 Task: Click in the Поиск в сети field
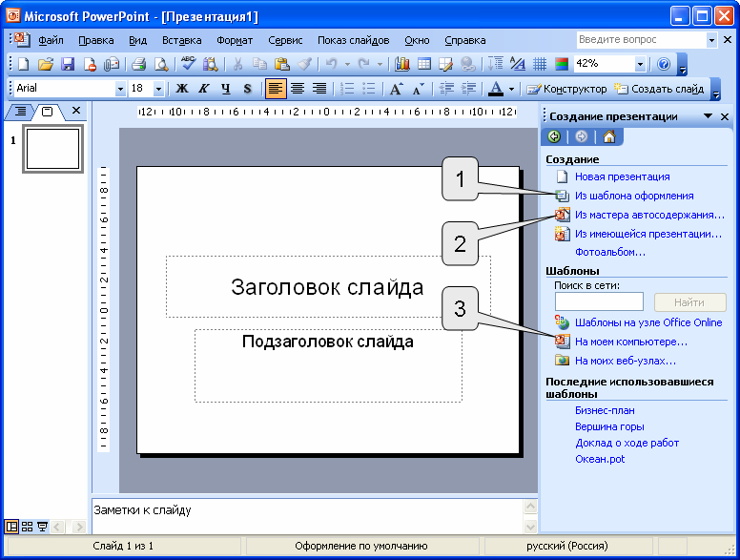pyautogui.click(x=599, y=301)
